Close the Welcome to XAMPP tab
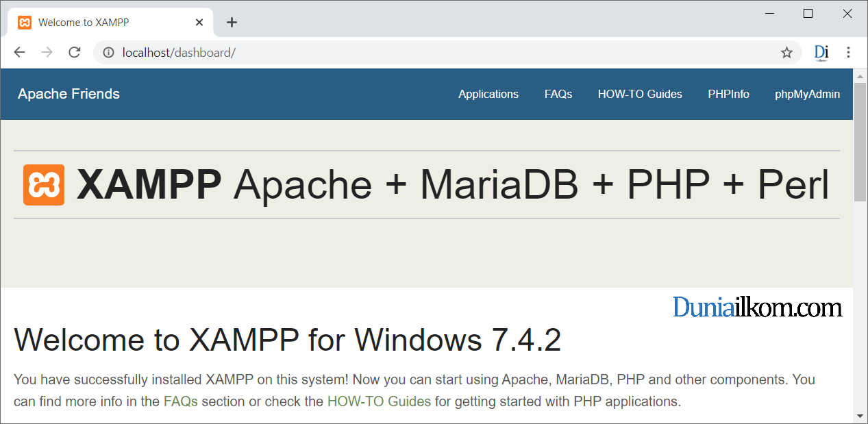 coord(199,23)
